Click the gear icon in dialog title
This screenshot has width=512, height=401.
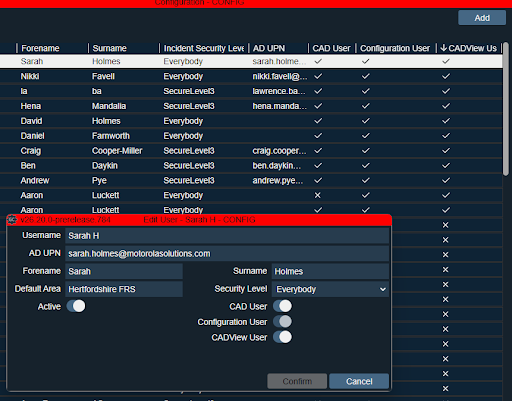(x=12, y=220)
